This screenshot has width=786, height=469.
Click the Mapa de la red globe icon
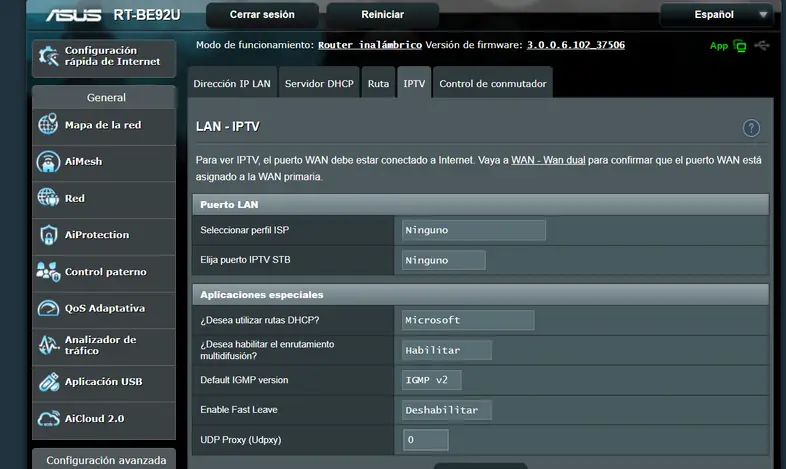(x=48, y=124)
